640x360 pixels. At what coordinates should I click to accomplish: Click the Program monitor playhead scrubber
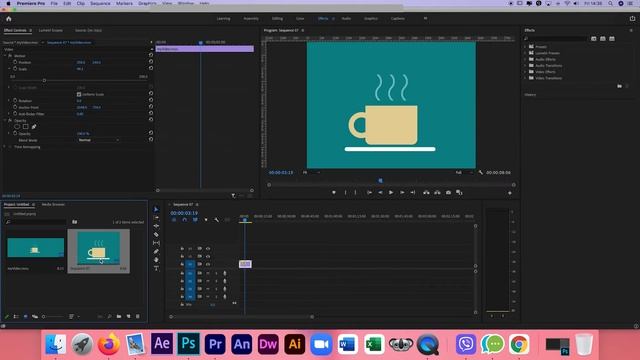coord(380,180)
